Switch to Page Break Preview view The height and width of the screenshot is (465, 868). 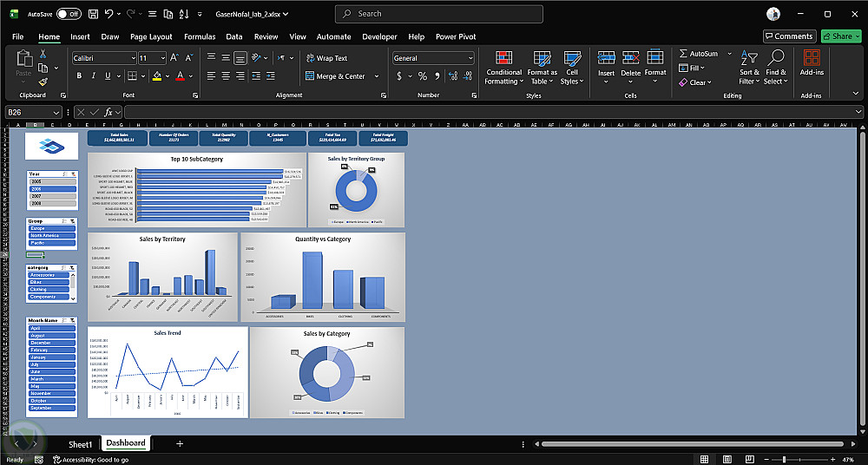click(x=749, y=459)
